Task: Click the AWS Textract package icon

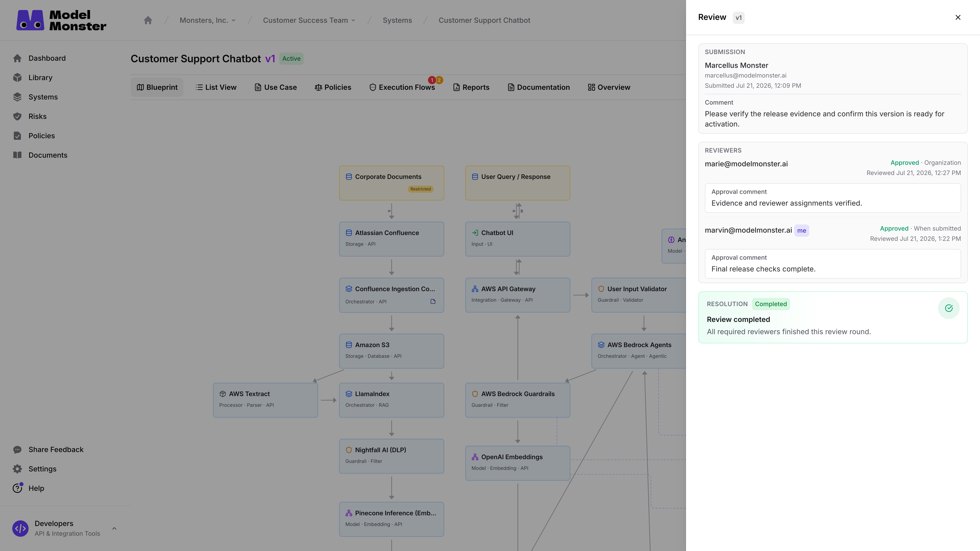Action: [223, 394]
